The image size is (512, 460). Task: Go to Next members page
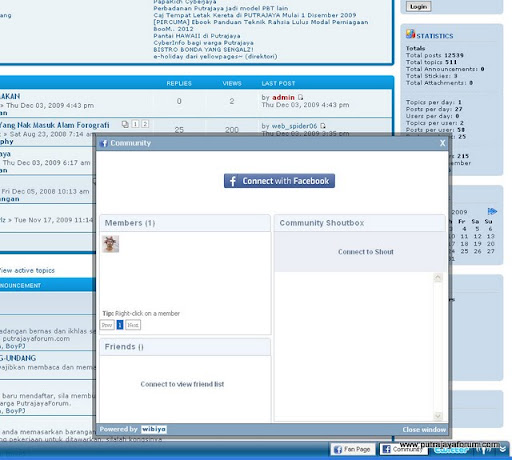click(x=133, y=325)
